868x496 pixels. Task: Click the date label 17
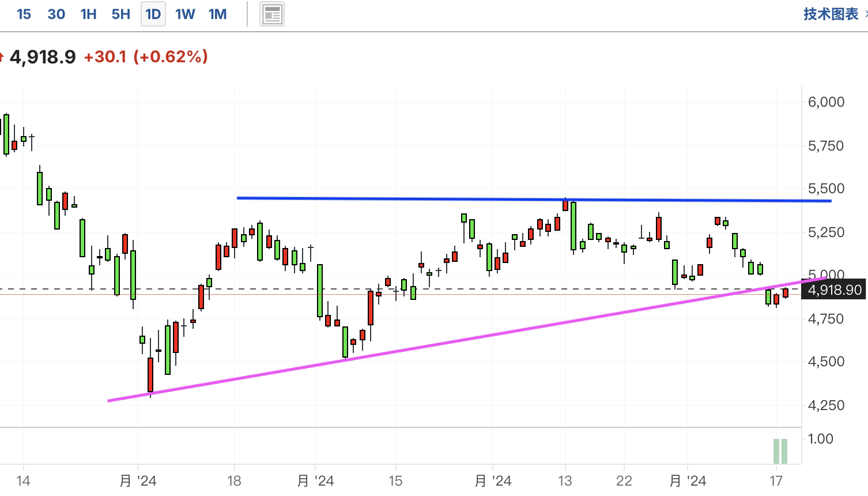776,481
